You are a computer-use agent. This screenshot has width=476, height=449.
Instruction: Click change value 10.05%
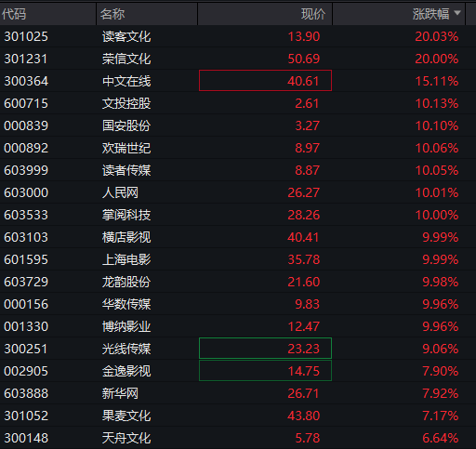point(437,170)
